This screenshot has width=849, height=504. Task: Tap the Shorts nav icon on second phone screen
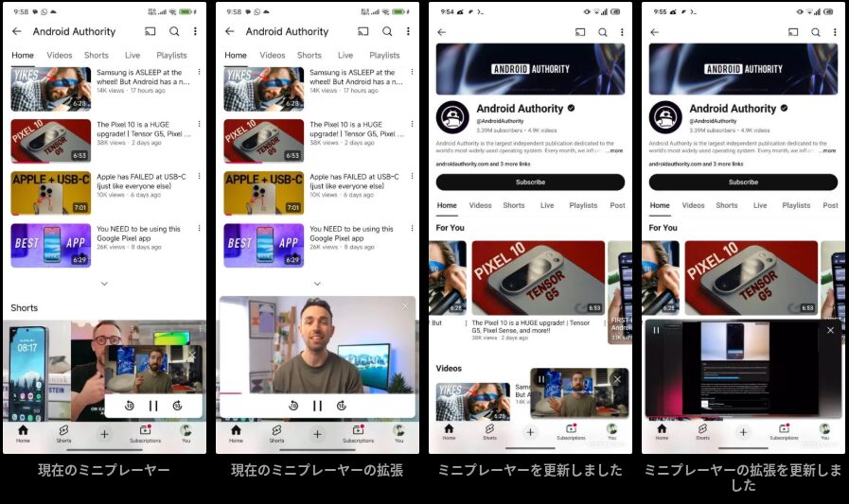(x=276, y=433)
